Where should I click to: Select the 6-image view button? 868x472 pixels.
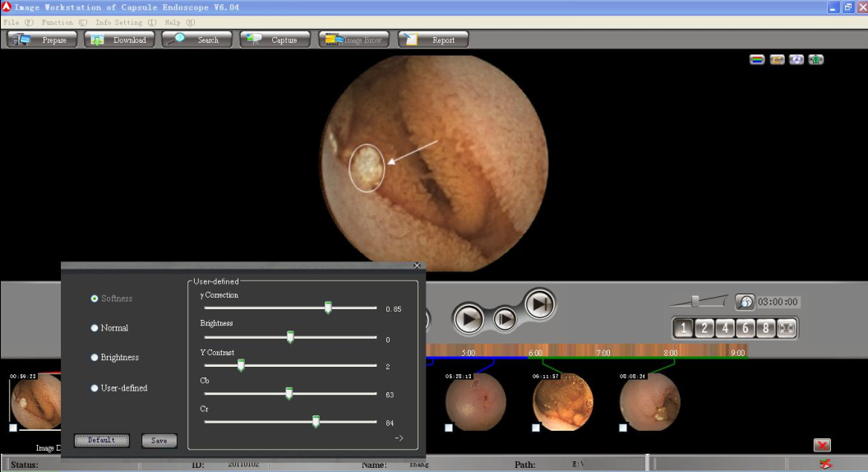tap(745, 328)
